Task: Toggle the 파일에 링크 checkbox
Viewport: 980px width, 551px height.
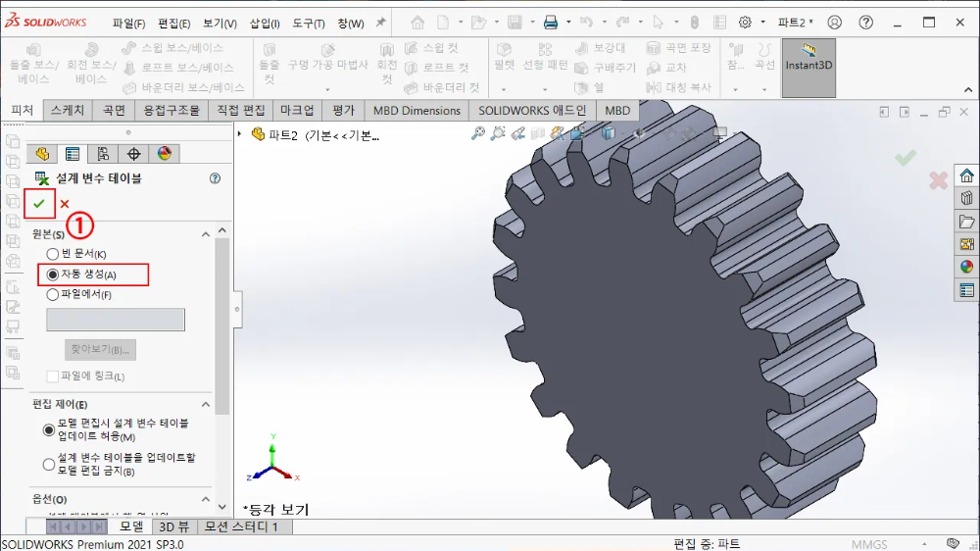Action: pos(53,376)
